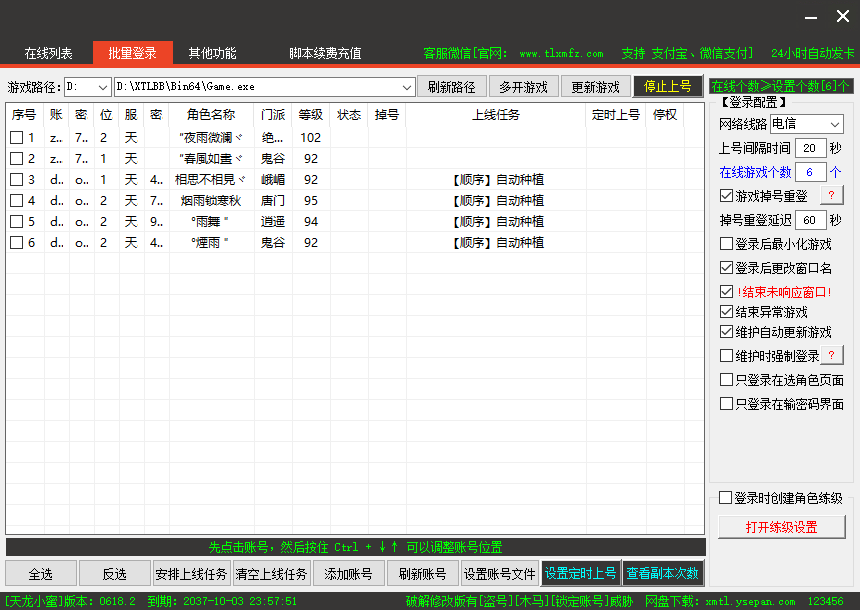The width and height of the screenshot is (860, 610).
Task: Enable 只登录在输密码界面 checkbox
Action: coord(726,404)
